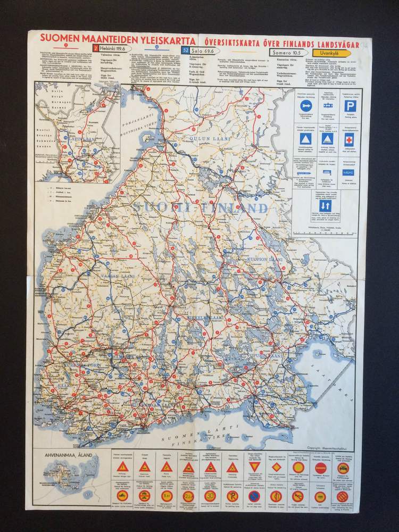The image size is (399, 532).
Task: Click the round blue one-way arrow sign
Action: pyautogui.click(x=306, y=105)
